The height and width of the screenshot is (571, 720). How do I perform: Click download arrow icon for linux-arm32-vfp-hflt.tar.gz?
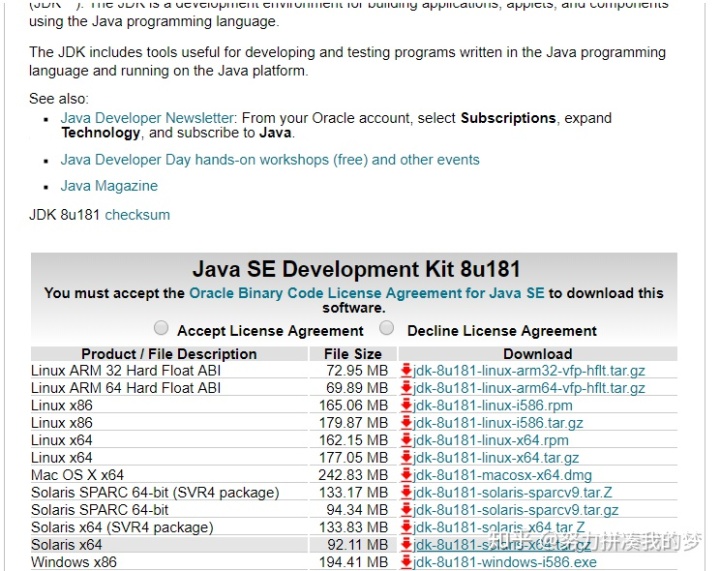click(x=406, y=370)
